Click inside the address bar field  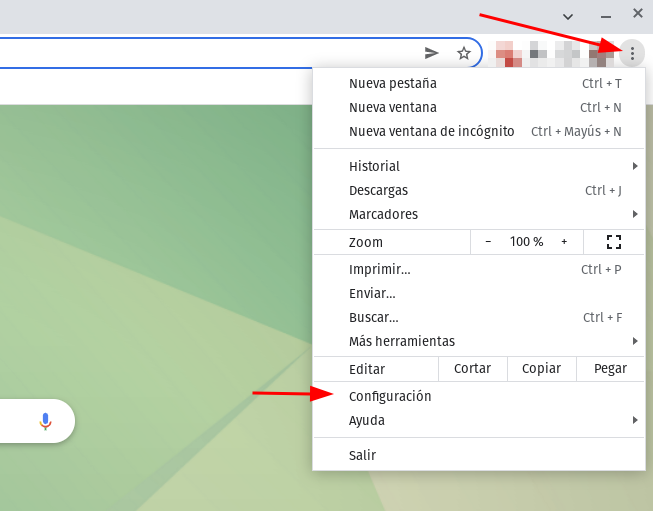[x=200, y=53]
